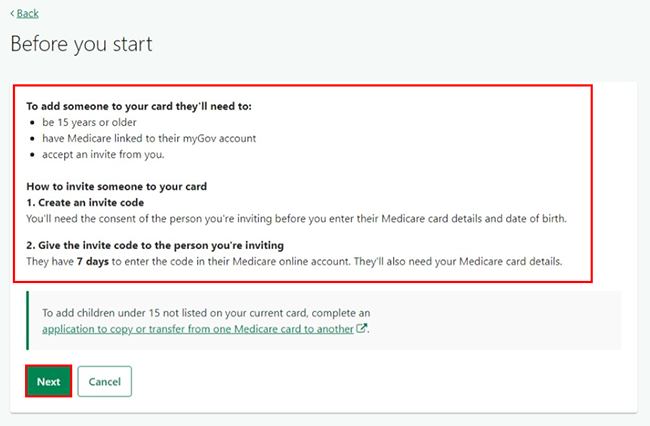The image size is (650, 426).
Task: Click 'How to invite someone to your card' heading
Action: tap(116, 186)
